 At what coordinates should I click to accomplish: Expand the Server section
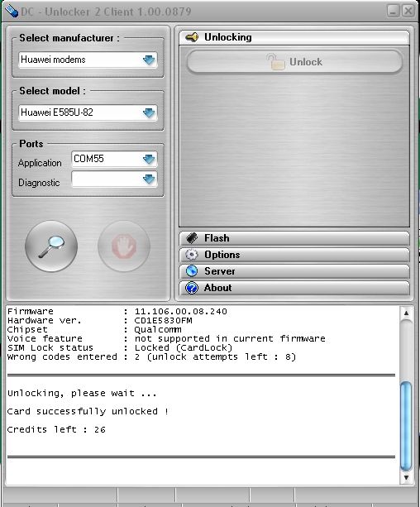point(294,271)
